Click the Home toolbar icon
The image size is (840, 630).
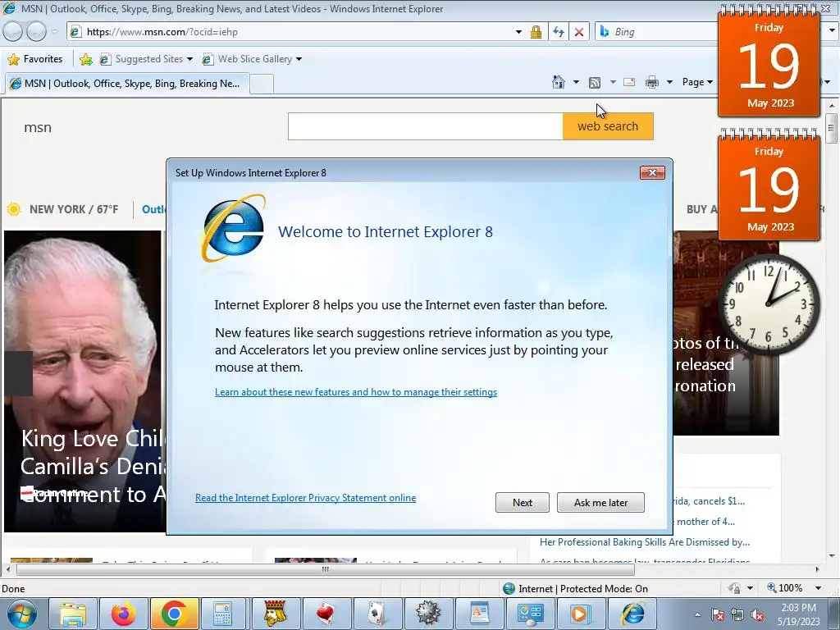tap(558, 82)
